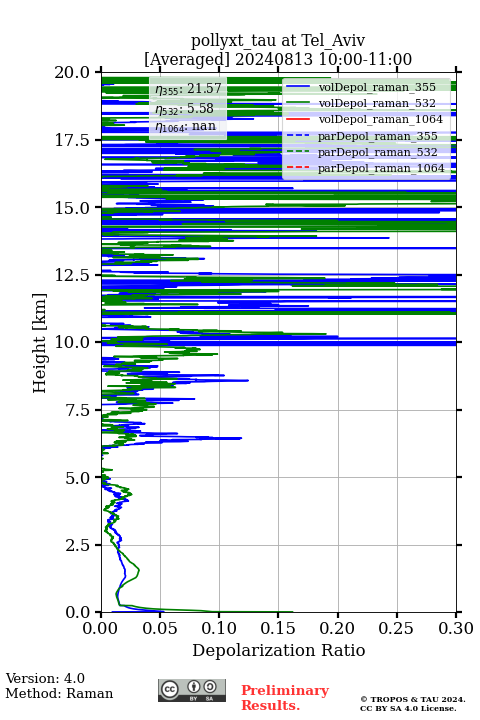Image resolution: width=480 pixels, height=720 pixels.
Task: Click the Creative Commons CC BY SA badge
Action: 192,690
